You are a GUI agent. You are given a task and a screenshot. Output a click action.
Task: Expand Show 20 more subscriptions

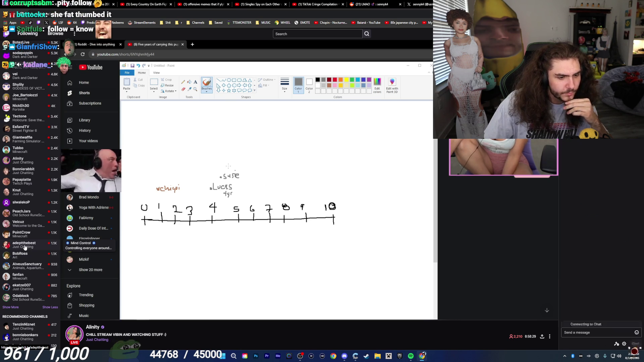pyautogui.click(x=91, y=270)
